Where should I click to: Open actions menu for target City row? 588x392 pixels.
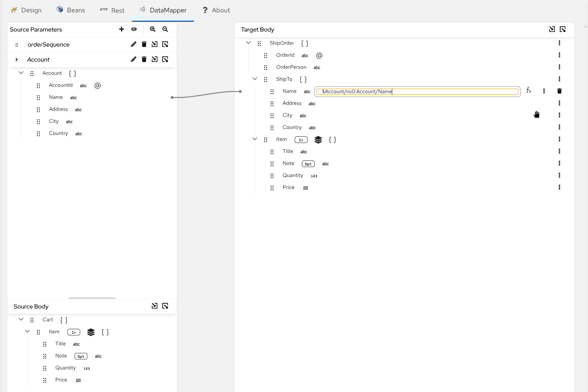(x=559, y=115)
